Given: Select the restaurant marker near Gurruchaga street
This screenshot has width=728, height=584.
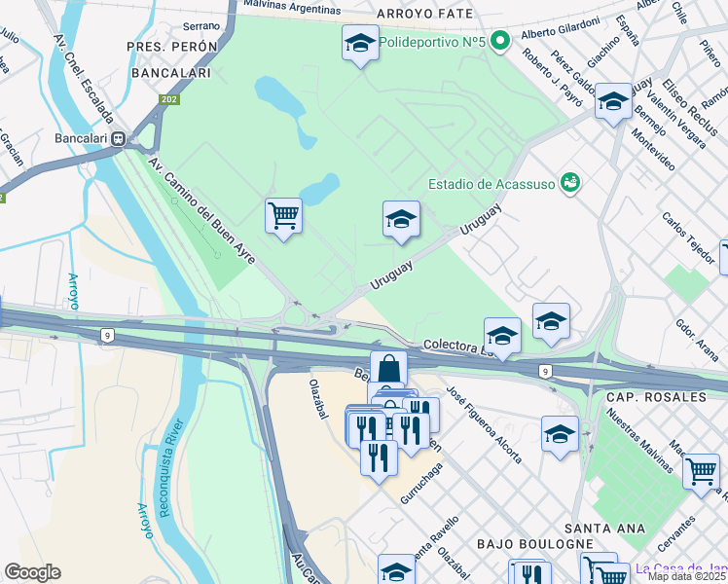Looking at the screenshot, I should coord(379,459).
